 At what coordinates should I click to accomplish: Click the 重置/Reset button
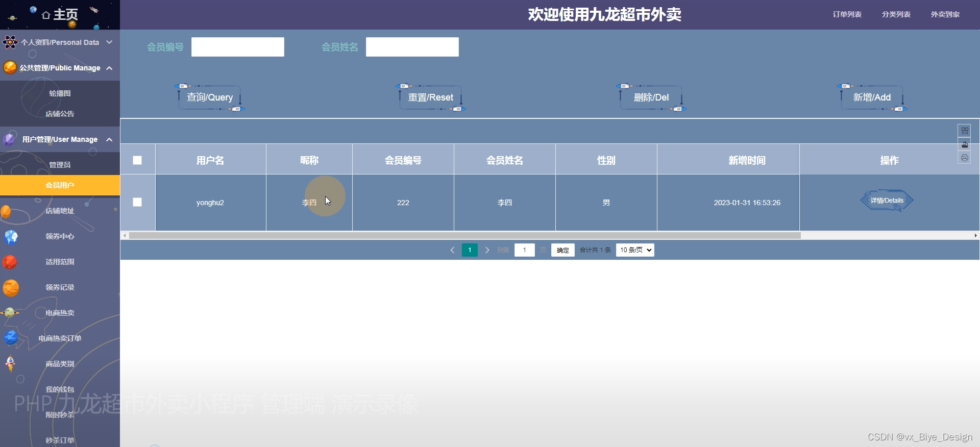click(x=430, y=97)
